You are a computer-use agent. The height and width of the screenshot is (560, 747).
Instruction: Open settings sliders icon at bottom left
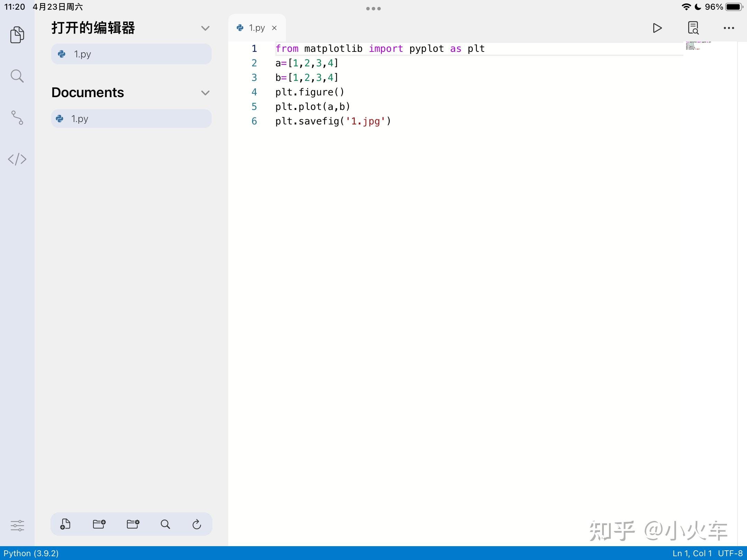click(17, 525)
